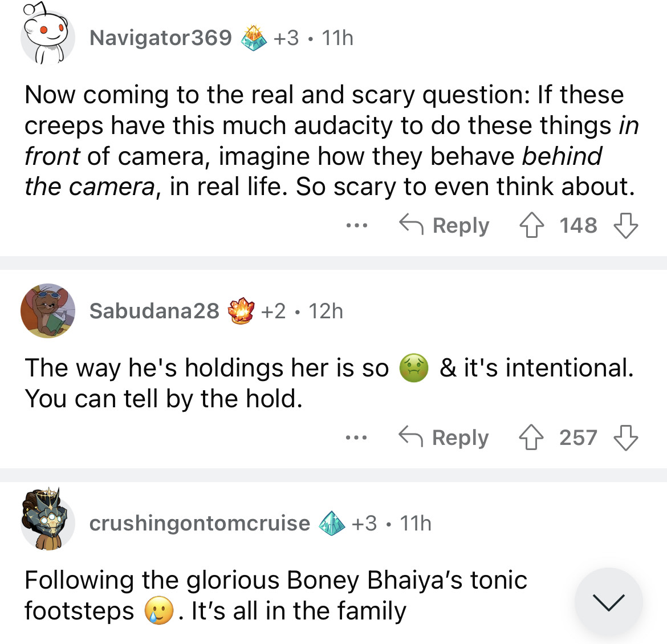667x644 pixels.
Task: Open crushingontomcruise's avatar
Action: (48, 520)
